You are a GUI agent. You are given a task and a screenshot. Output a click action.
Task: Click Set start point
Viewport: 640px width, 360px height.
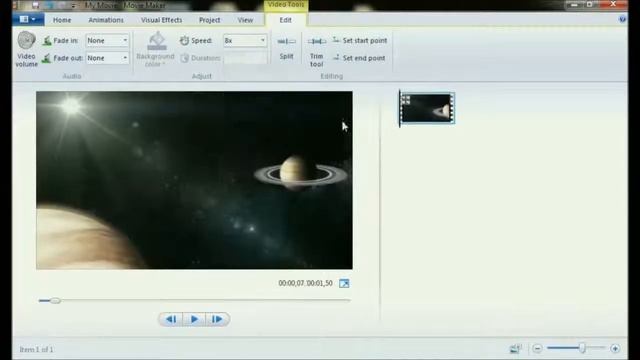360,40
